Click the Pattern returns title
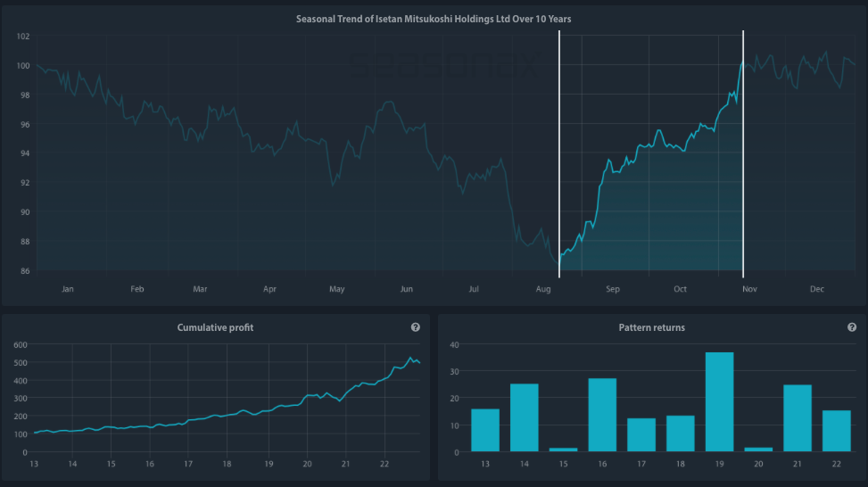 (x=651, y=327)
